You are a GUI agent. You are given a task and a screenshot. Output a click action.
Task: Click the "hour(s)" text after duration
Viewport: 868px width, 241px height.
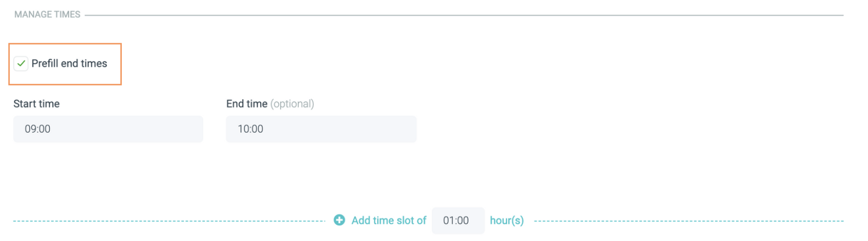(x=506, y=220)
